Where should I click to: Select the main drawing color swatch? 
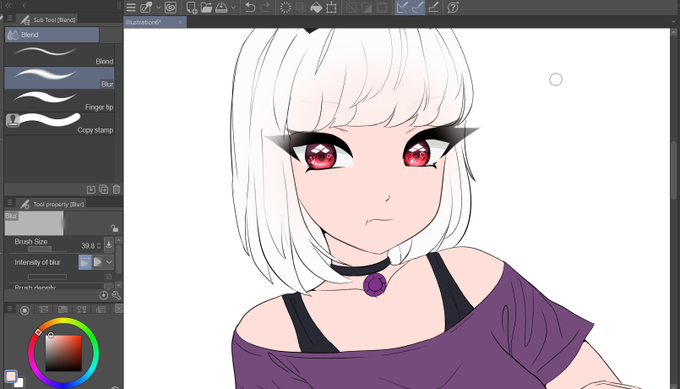tap(11, 376)
